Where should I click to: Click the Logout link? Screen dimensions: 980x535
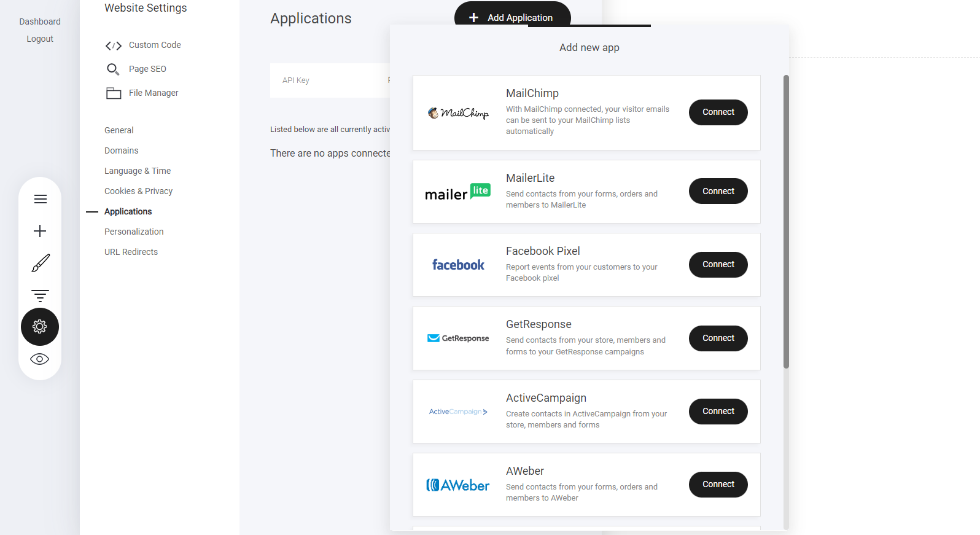tap(40, 39)
